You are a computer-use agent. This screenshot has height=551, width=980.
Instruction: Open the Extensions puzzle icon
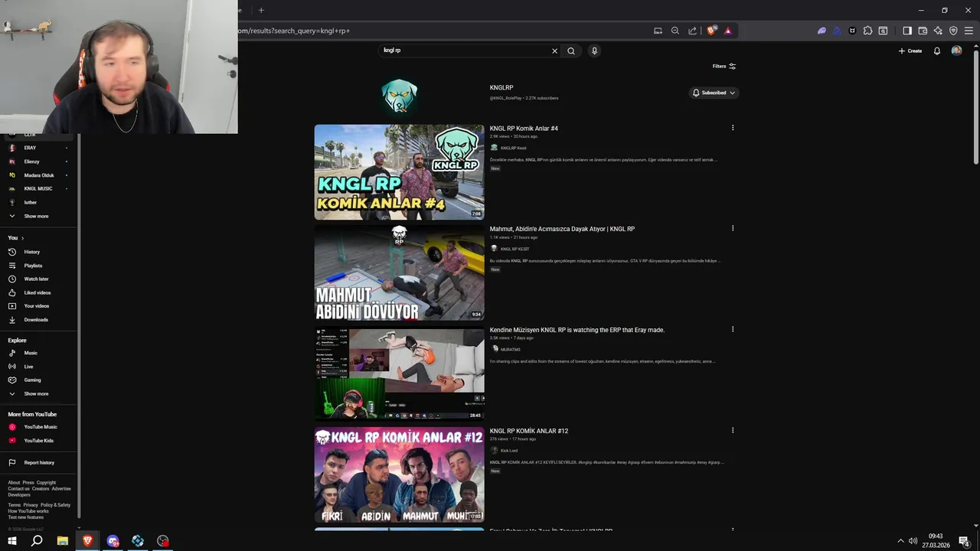[867, 31]
